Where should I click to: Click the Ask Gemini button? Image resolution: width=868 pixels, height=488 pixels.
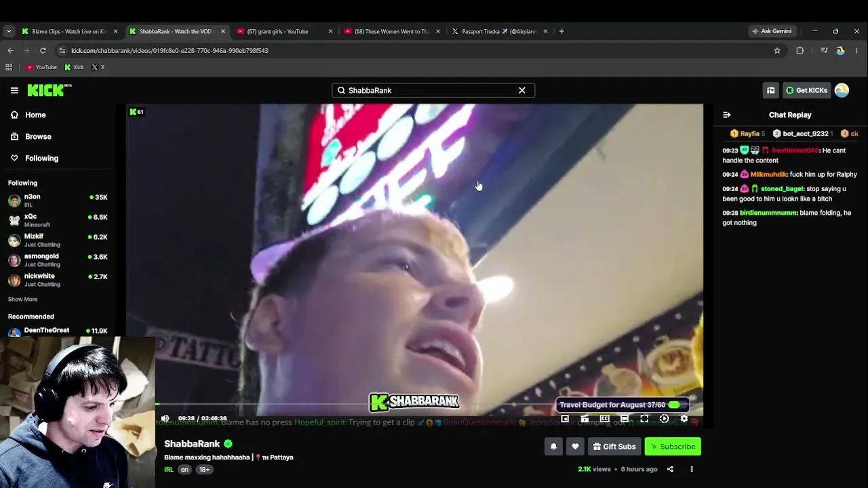pyautogui.click(x=772, y=31)
